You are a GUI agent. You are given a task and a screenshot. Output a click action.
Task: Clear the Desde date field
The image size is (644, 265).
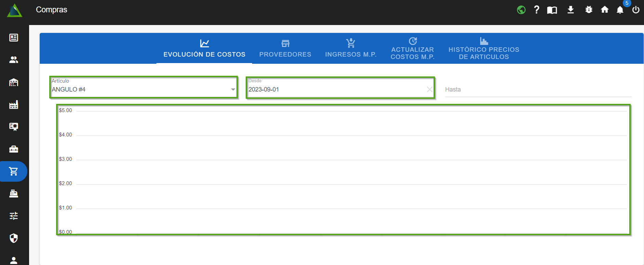click(429, 89)
